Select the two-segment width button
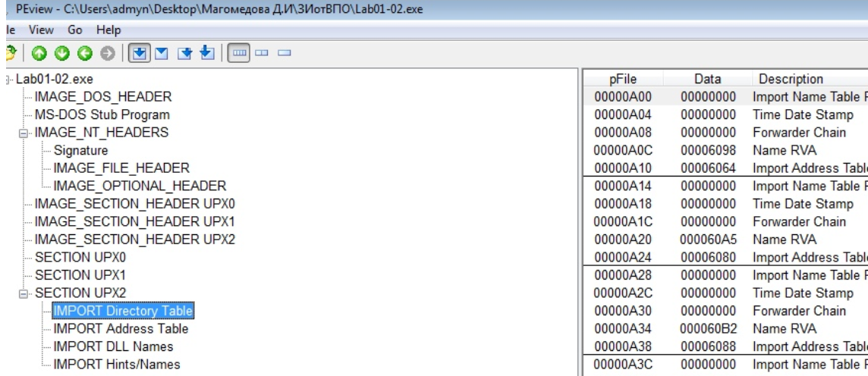The height and width of the screenshot is (376, 868). click(261, 53)
